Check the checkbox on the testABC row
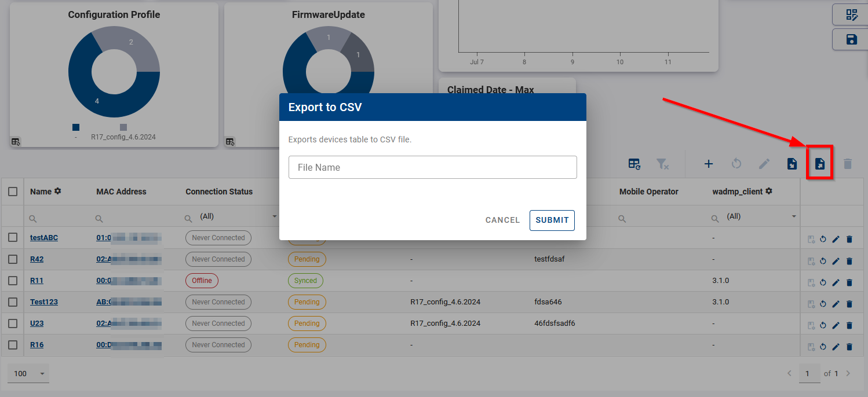 pyautogui.click(x=13, y=237)
